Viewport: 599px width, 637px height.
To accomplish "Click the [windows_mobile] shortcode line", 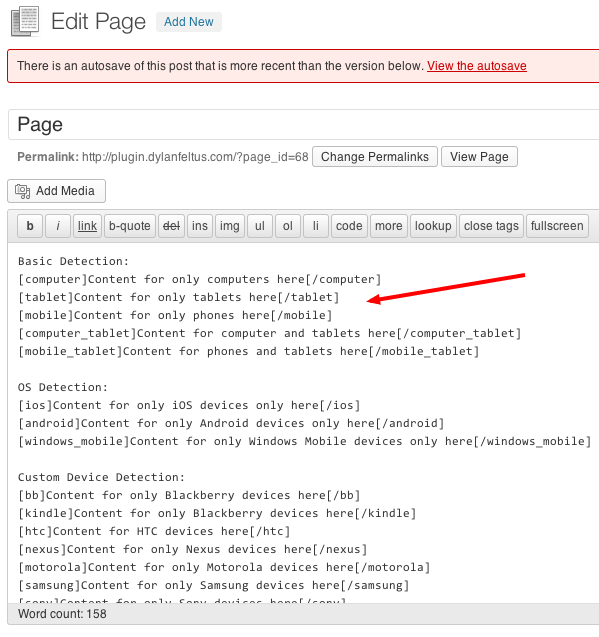I will (x=304, y=441).
